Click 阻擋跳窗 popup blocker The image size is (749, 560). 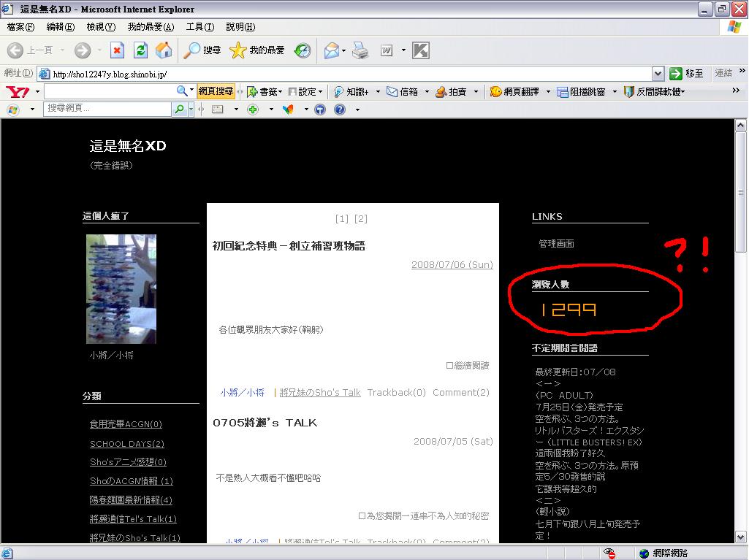[582, 92]
